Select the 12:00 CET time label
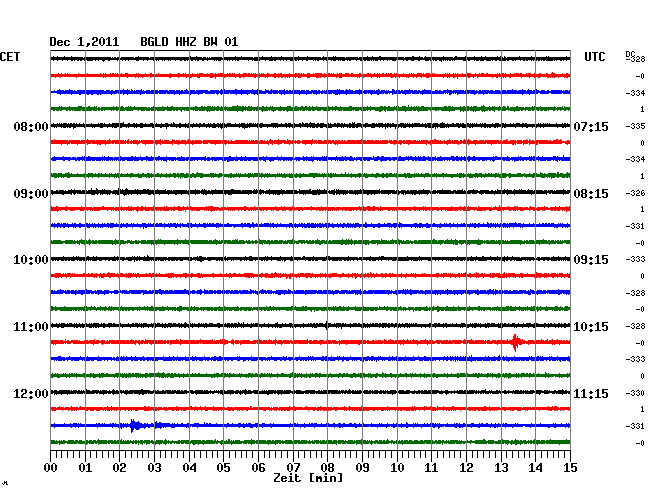Screen dimensions: 650x494 pos(30,393)
